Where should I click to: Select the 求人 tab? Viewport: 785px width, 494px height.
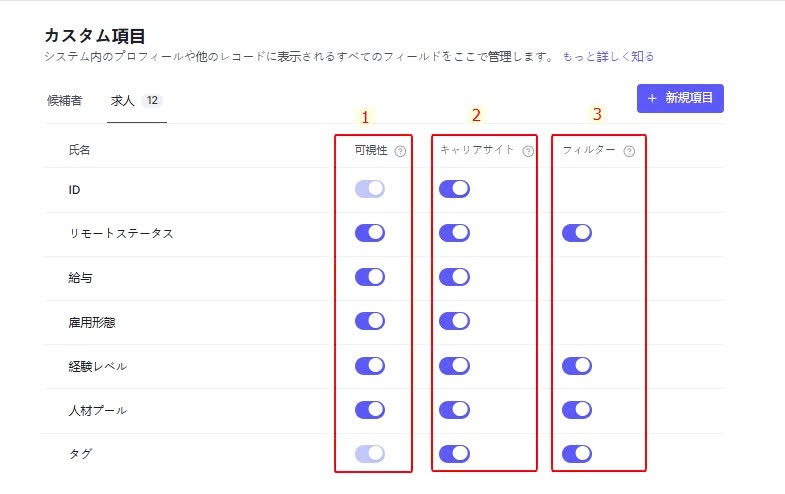tap(122, 101)
